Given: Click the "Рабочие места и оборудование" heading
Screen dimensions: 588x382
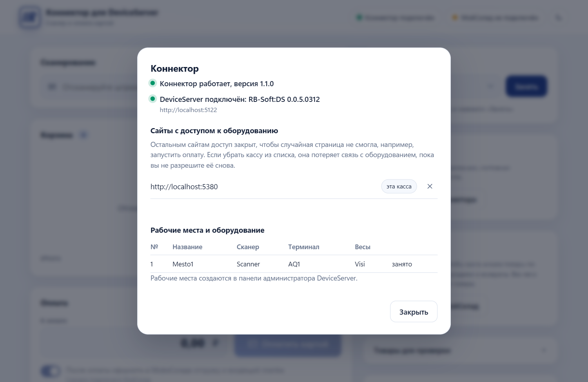Looking at the screenshot, I should pyautogui.click(x=207, y=230).
